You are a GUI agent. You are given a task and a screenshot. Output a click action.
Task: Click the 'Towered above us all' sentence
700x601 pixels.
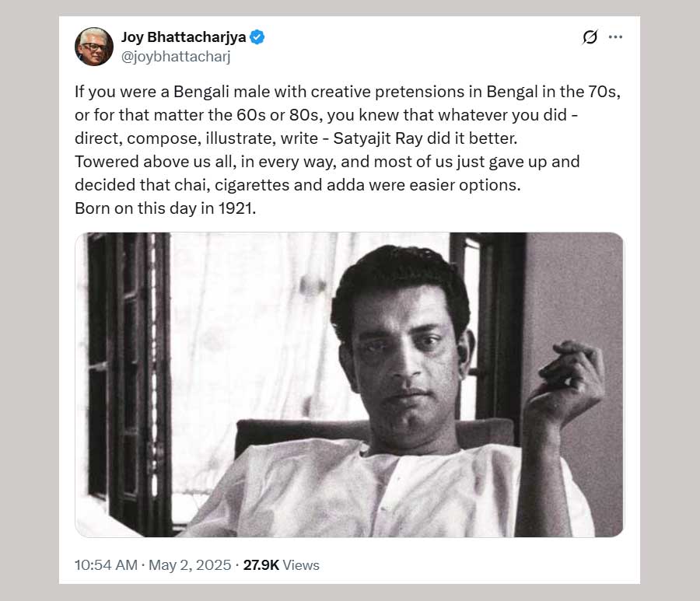(327, 162)
